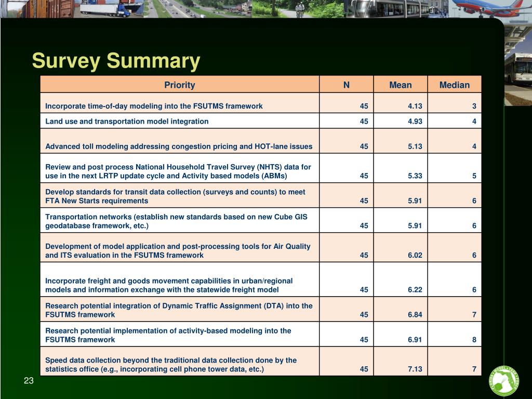Click mean value 6.84

pos(415,314)
